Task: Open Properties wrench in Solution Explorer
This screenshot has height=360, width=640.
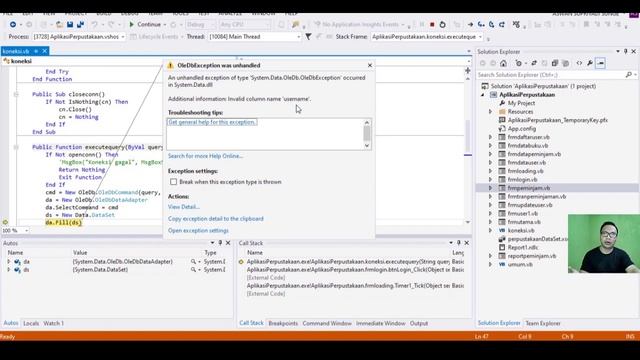Action: [590, 63]
